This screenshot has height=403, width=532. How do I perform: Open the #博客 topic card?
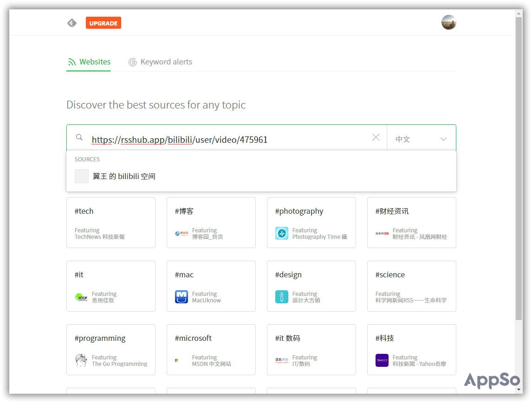(x=211, y=223)
